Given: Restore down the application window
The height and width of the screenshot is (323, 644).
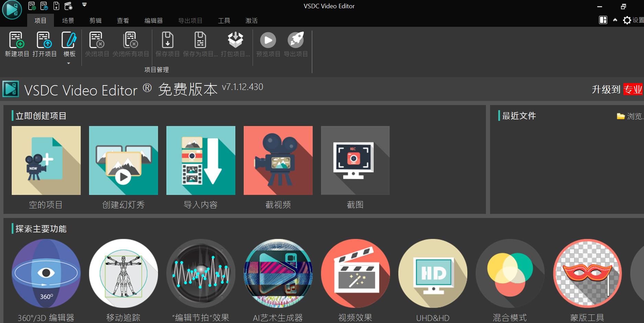Looking at the screenshot, I should click(x=623, y=6).
